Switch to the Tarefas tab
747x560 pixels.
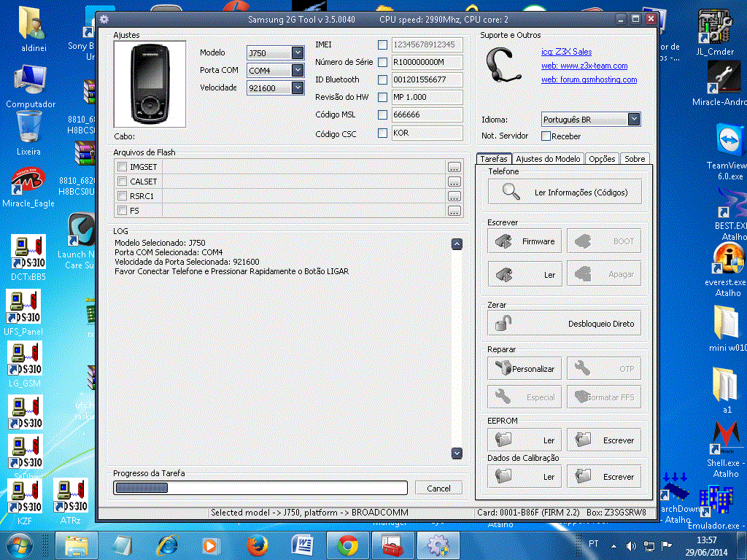(x=494, y=158)
